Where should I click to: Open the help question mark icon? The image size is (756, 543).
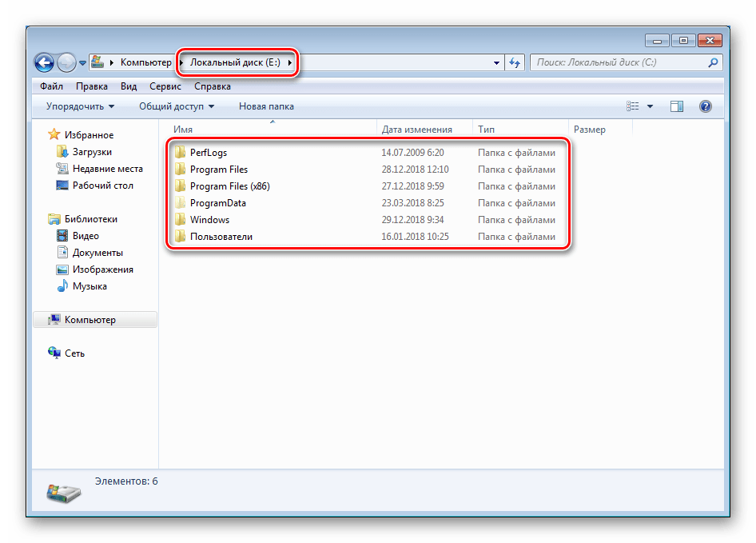point(705,106)
